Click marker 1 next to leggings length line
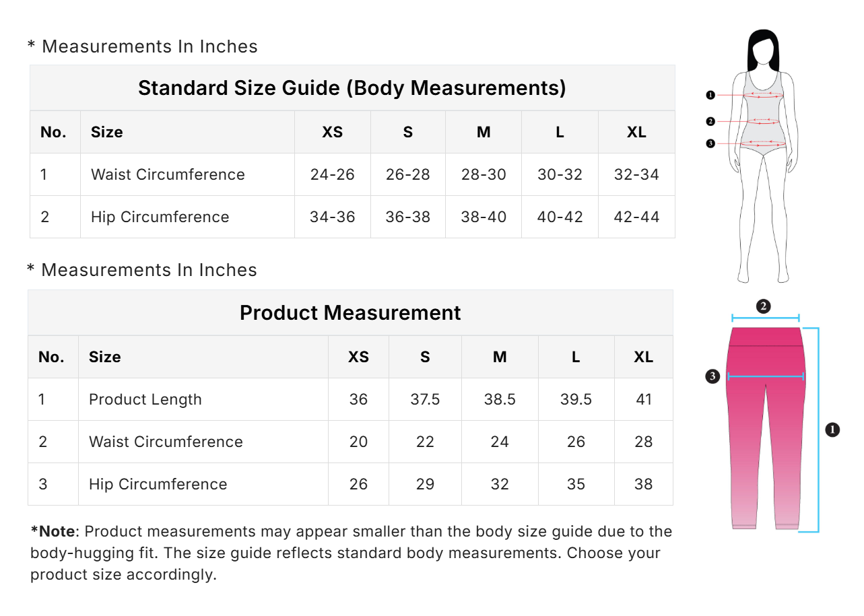Viewport: 864px width, 616px height. (x=832, y=429)
